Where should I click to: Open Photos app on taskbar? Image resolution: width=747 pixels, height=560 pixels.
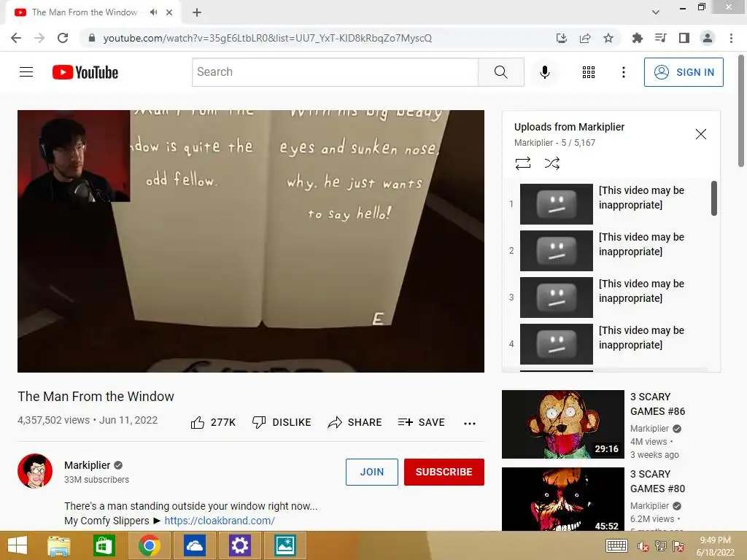point(285,545)
